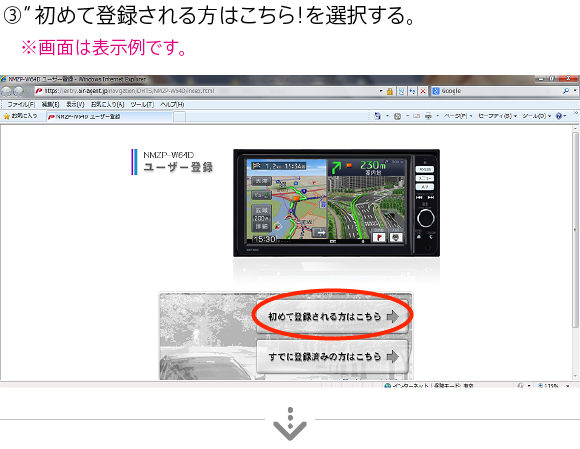Open the Home icon dropdown arrow
The image size is (580, 449).
[x=387, y=116]
